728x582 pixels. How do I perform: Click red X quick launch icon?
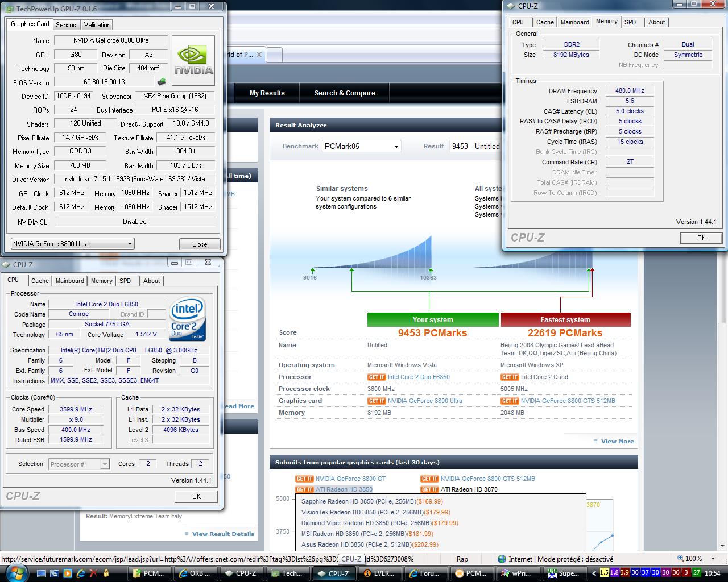[93, 573]
